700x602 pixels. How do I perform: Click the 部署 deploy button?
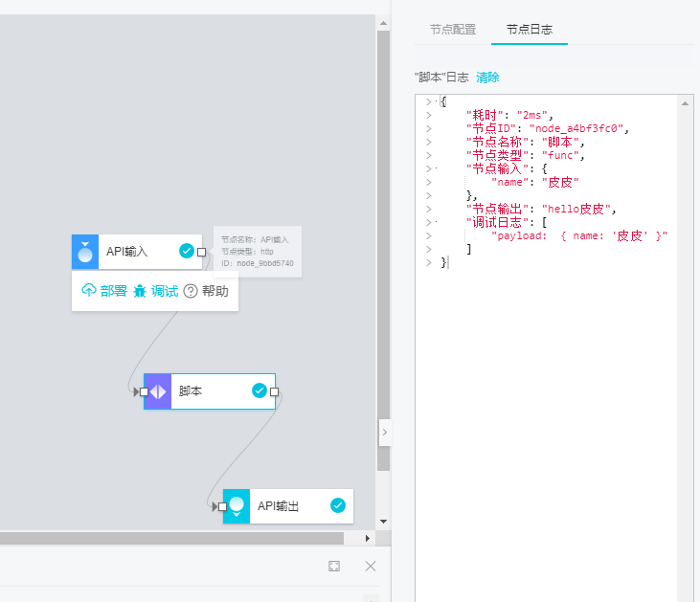coord(104,291)
